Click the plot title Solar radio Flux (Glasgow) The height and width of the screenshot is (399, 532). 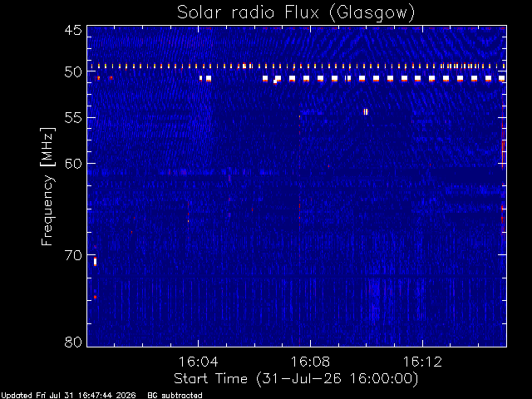(x=296, y=13)
